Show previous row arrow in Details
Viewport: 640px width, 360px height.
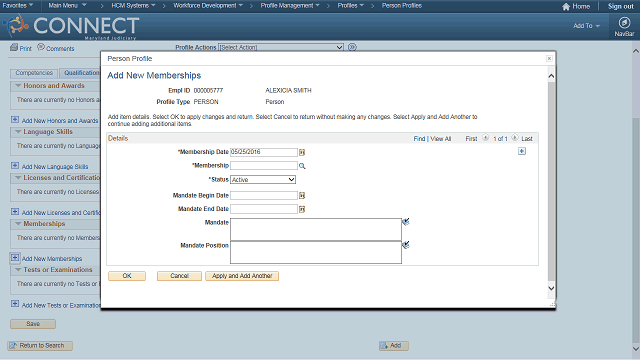486,138
